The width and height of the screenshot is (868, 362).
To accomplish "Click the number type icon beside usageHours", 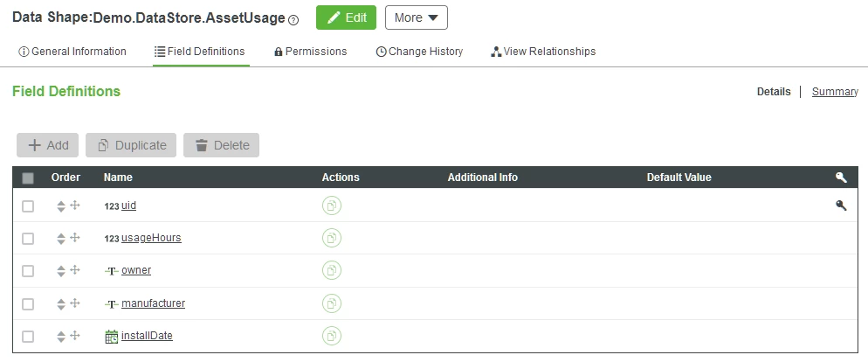I will point(111,239).
